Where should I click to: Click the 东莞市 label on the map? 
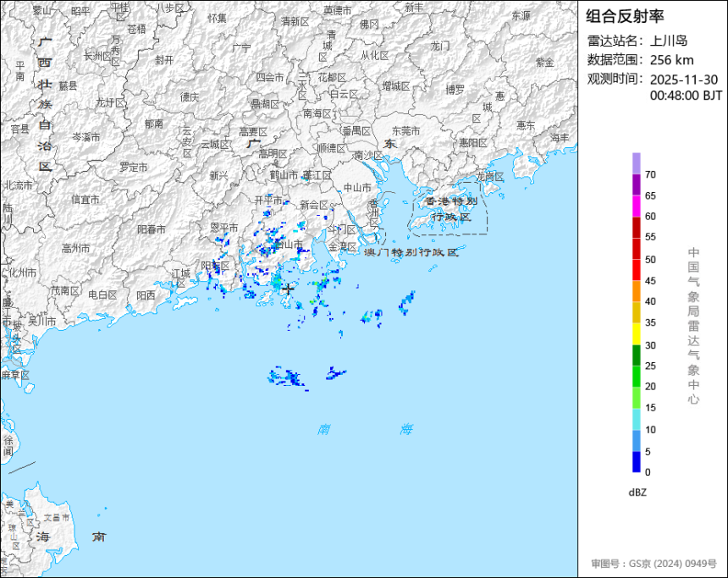pyautogui.click(x=405, y=131)
